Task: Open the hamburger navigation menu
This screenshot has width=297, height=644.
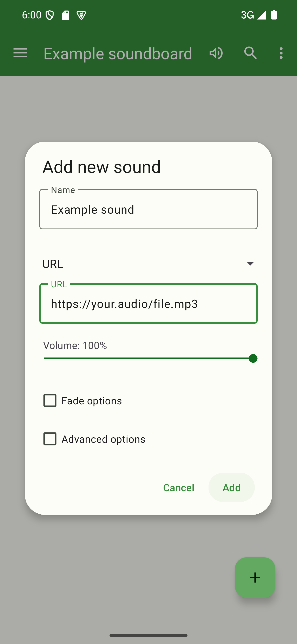Action: [x=20, y=53]
